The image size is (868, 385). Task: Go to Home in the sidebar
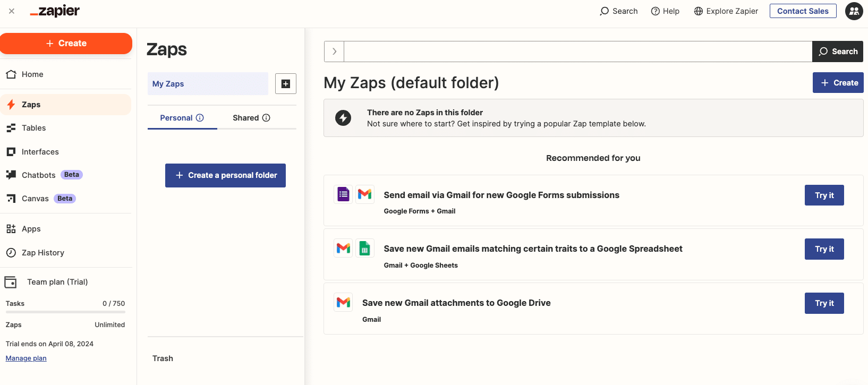pyautogui.click(x=66, y=74)
